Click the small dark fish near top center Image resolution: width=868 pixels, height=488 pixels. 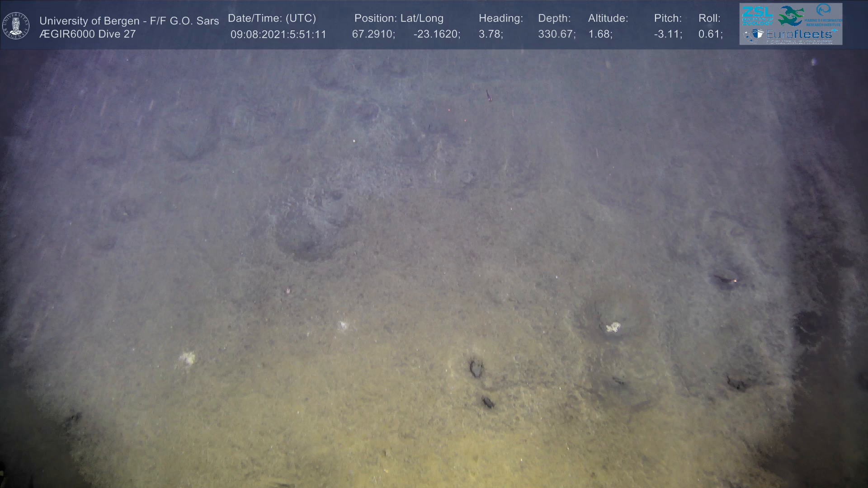(488, 95)
